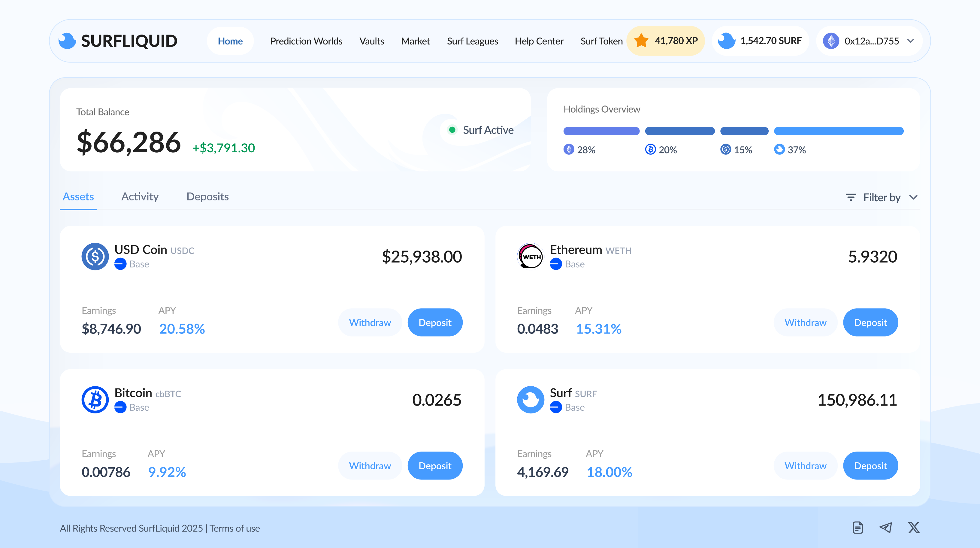
Task: Open Help Center page
Action: pos(539,41)
